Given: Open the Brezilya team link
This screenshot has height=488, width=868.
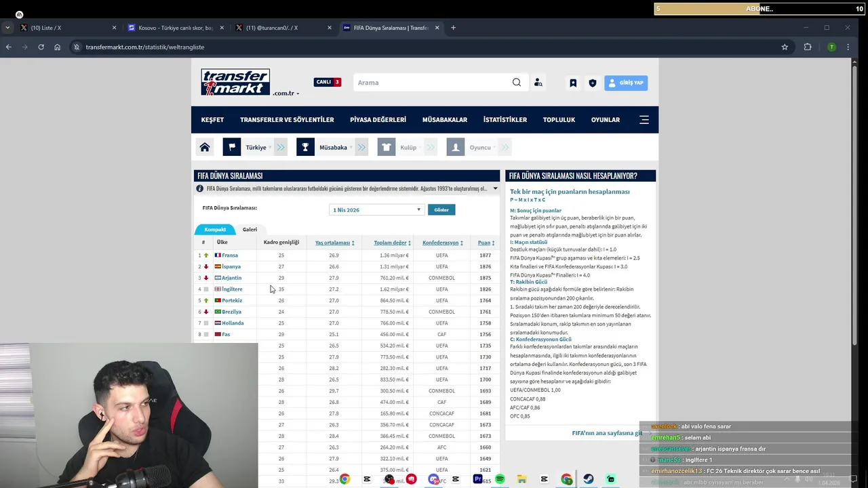Looking at the screenshot, I should coord(232,312).
